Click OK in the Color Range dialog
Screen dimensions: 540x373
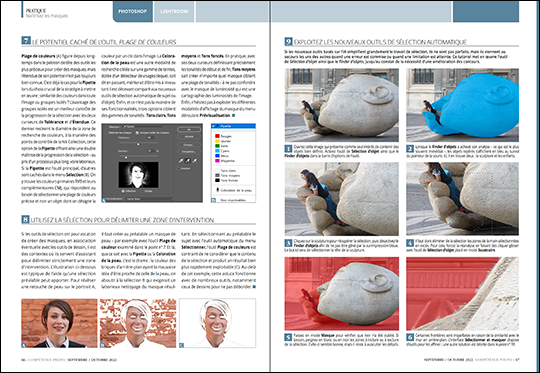[x=189, y=129]
